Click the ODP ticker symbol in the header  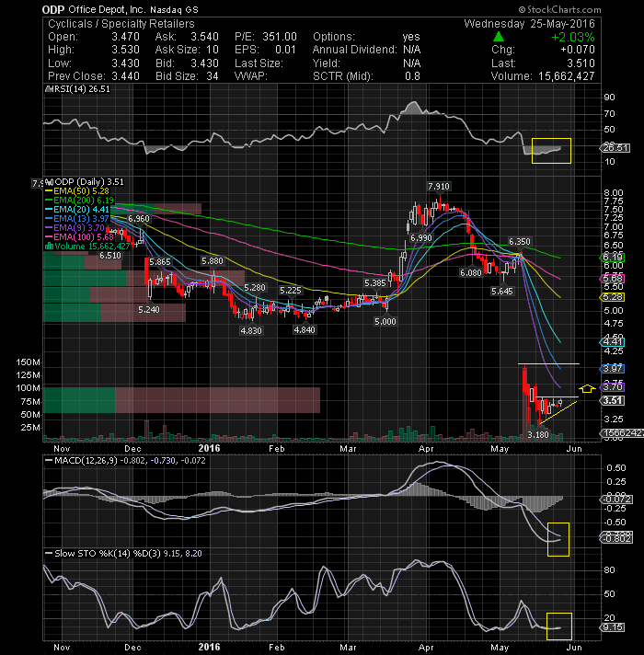(x=53, y=9)
